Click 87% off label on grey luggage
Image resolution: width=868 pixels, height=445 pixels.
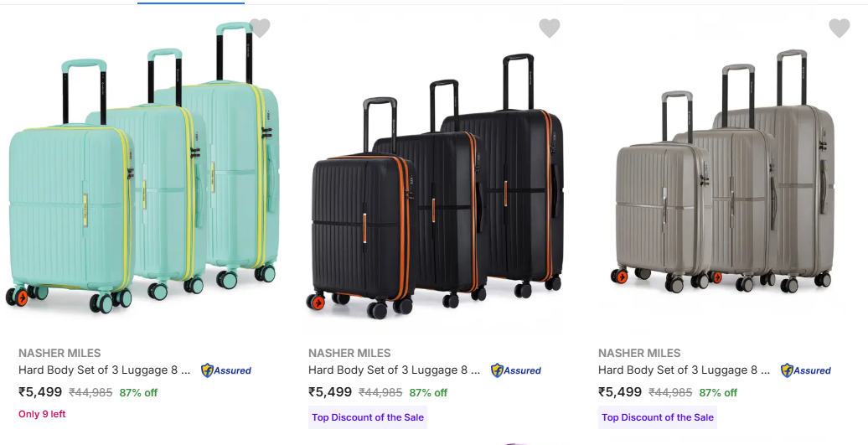pyautogui.click(x=718, y=392)
